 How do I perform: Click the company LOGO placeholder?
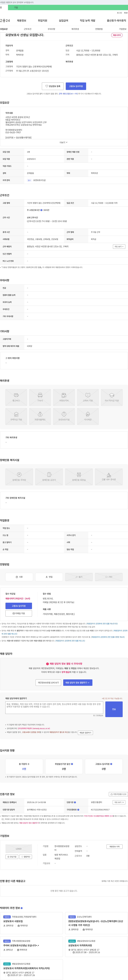[x=19, y=849]
